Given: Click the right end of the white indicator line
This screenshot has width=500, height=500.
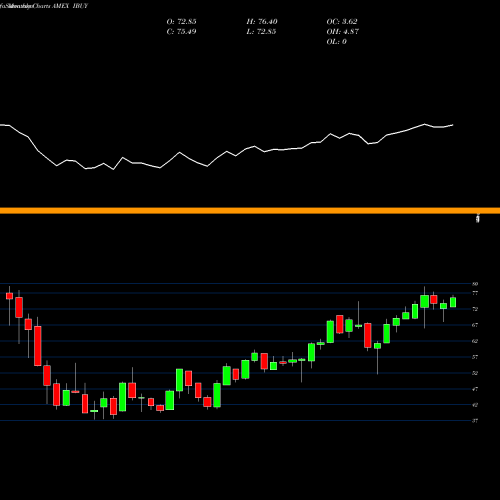Looking at the screenshot, I should pos(453,125).
